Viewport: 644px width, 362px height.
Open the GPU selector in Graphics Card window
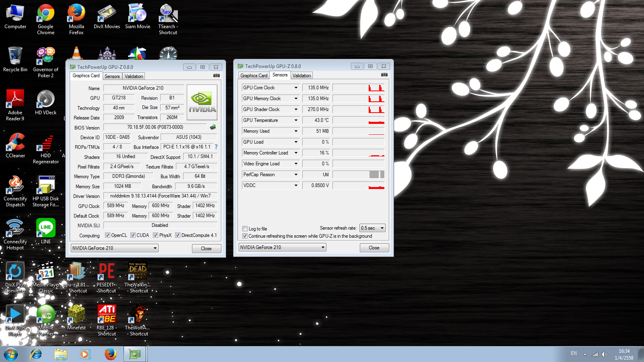click(x=115, y=248)
